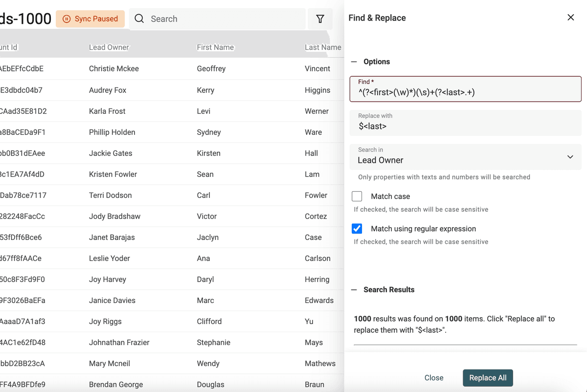Click first name Jaclyn
Image resolution: width=587 pixels, height=392 pixels.
tap(208, 238)
